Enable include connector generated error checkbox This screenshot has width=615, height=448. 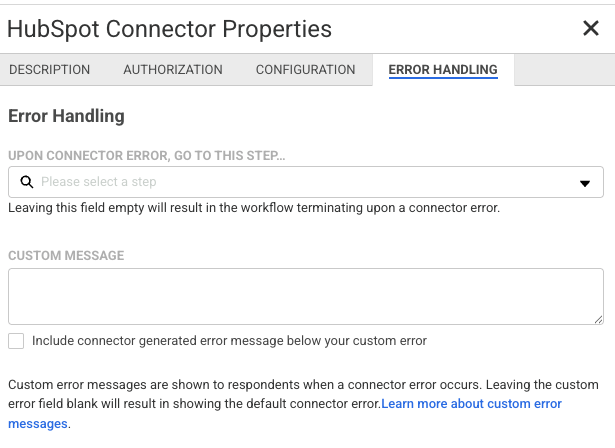click(x=16, y=341)
